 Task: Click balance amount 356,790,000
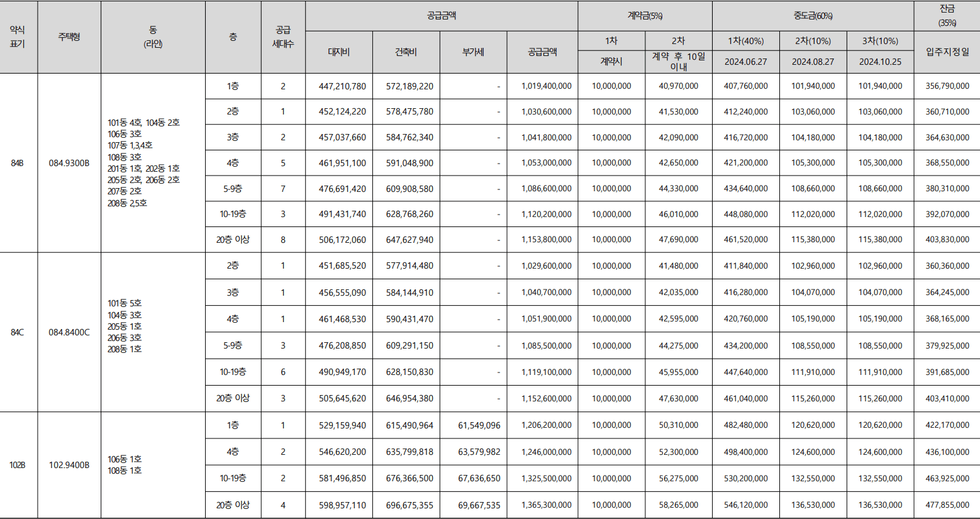click(x=947, y=86)
